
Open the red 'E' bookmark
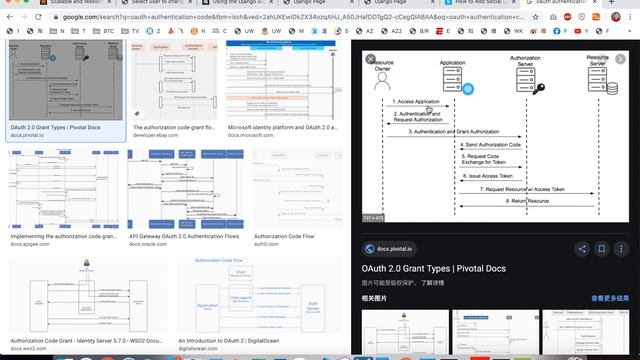click(x=442, y=31)
